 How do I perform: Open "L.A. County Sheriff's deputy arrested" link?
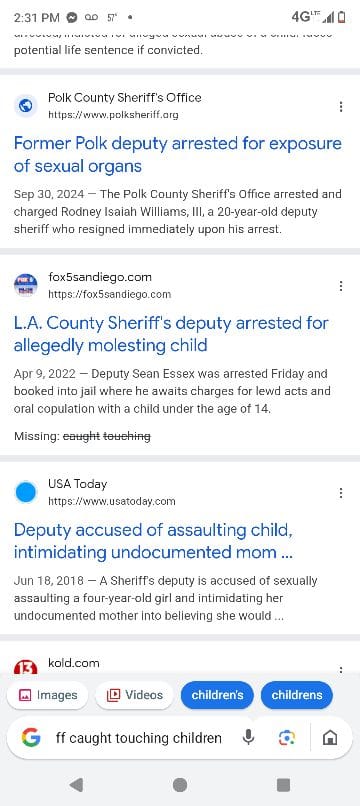tap(171, 334)
